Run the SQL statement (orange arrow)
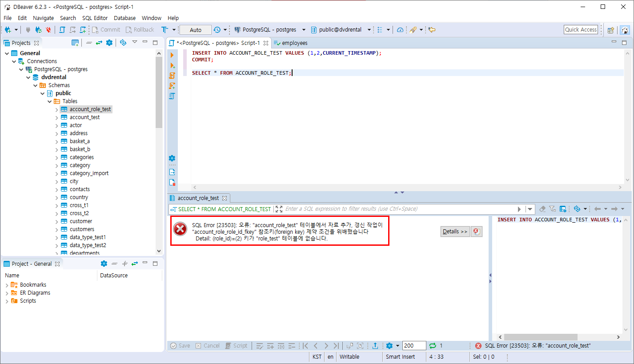Screen dimensions: 634x364 tap(172, 55)
